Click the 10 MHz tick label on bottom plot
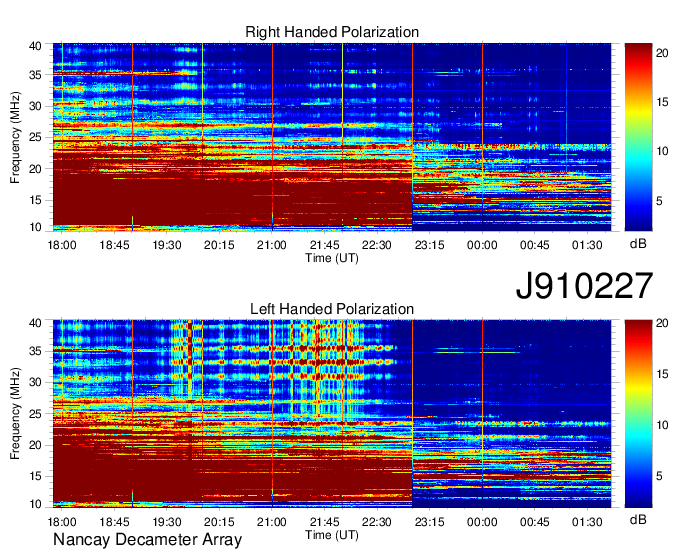 (36, 504)
